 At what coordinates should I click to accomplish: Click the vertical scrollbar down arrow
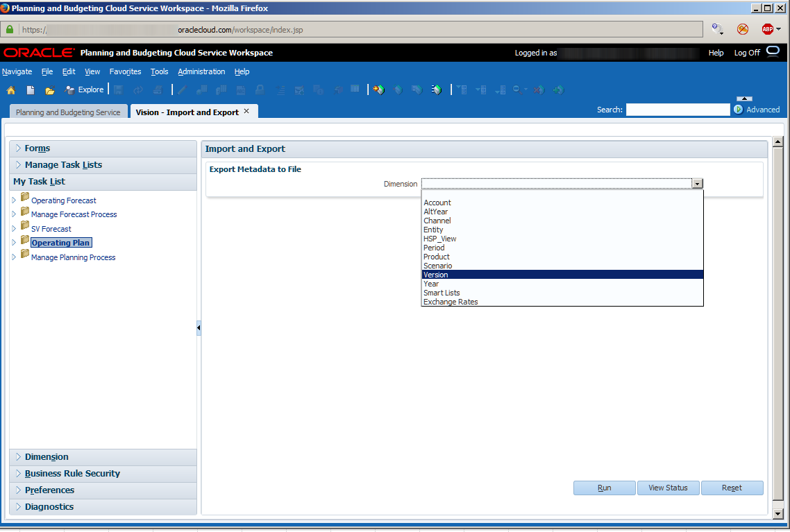778,514
